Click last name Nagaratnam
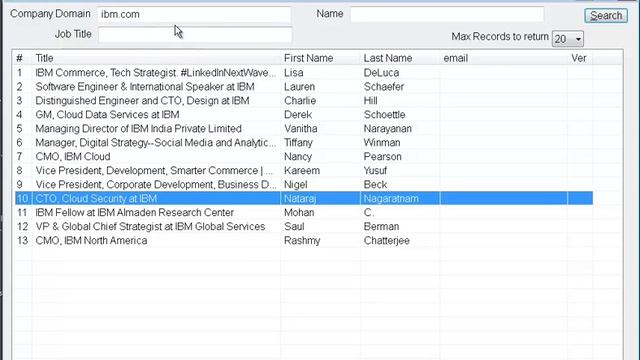Screen dimensions: 640x360 (391, 198)
